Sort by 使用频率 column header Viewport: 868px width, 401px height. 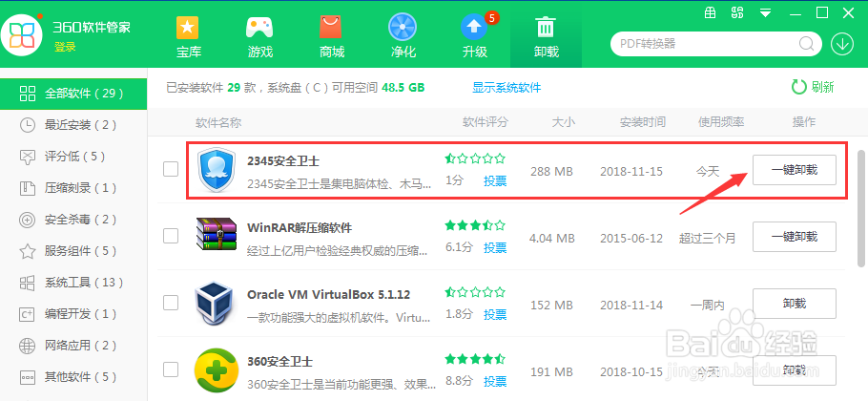[x=721, y=122]
